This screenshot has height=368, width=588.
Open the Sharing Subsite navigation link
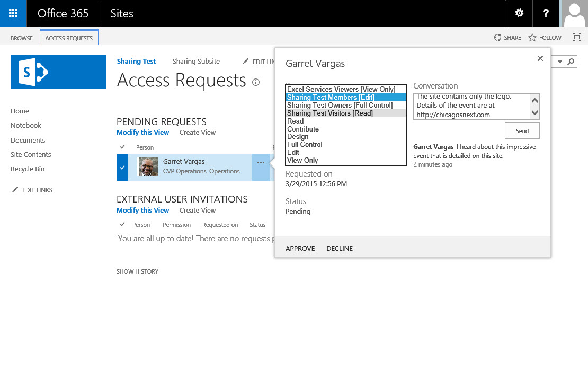pos(196,61)
